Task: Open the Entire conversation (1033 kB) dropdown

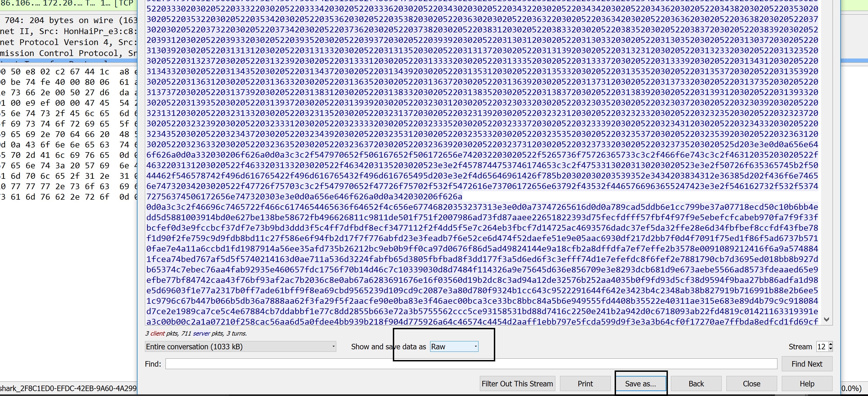Action: point(240,347)
